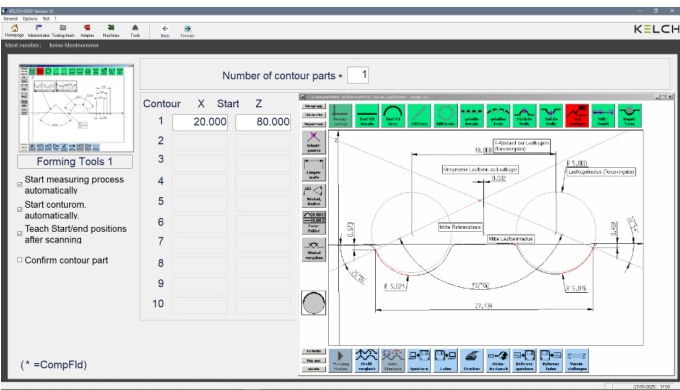
Task: Open the Machines toolbar icon
Action: 111,30
